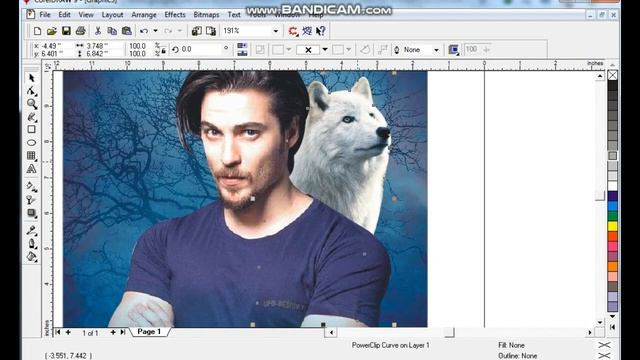The image size is (640, 360).
Task: Select the Shape tool
Action: 31,91
